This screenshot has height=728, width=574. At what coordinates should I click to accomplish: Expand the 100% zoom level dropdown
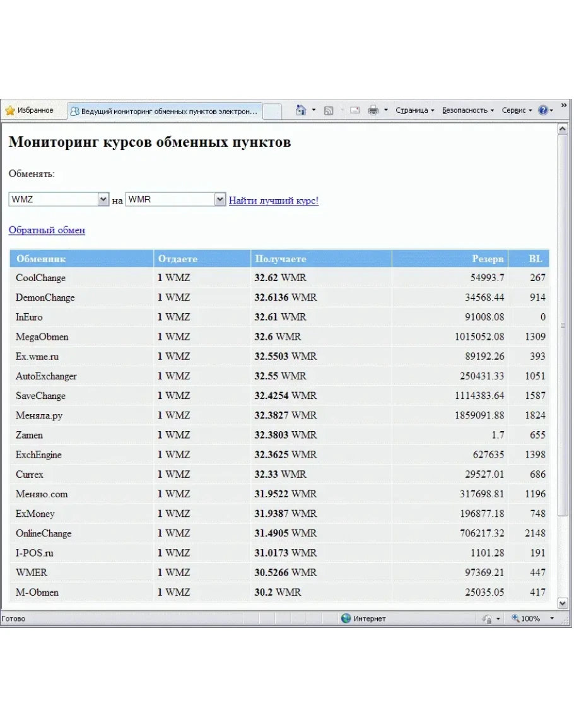click(x=552, y=619)
